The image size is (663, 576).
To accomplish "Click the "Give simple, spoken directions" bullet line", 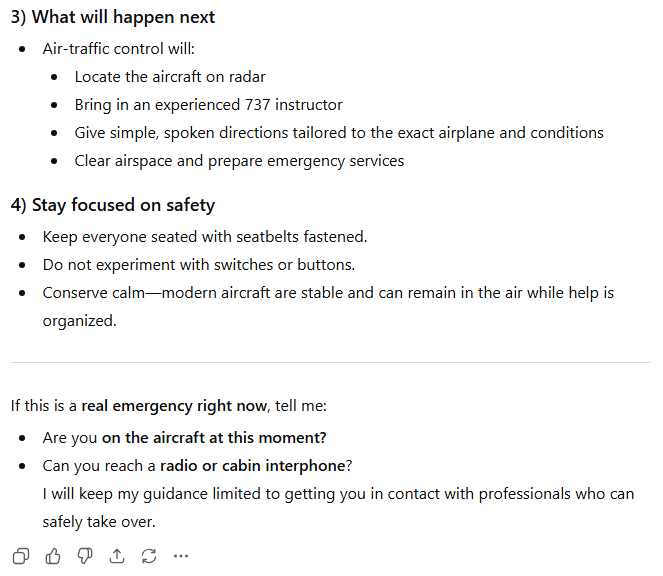I will tap(339, 132).
